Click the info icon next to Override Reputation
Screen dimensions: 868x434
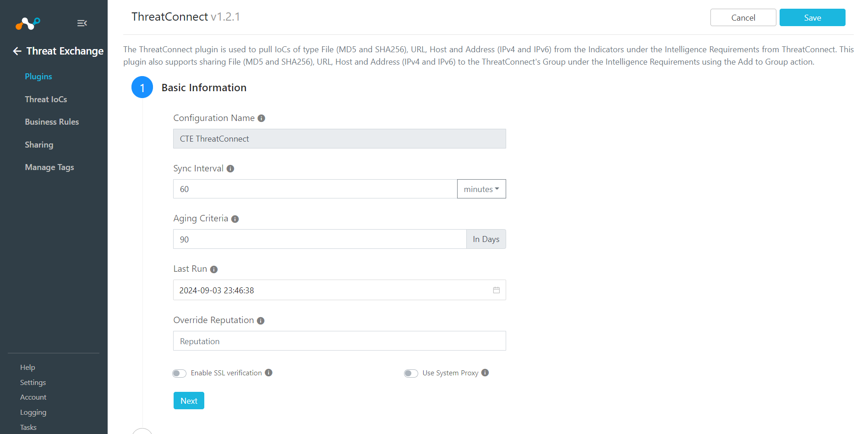[x=261, y=321]
